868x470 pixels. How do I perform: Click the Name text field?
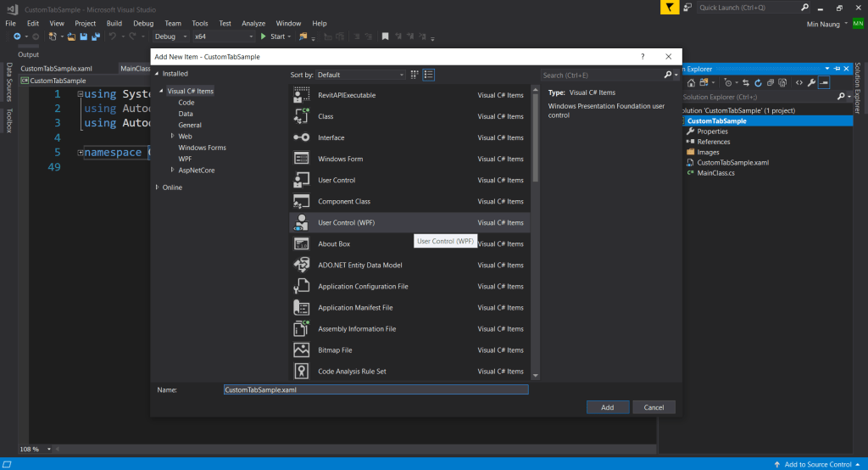click(375, 389)
